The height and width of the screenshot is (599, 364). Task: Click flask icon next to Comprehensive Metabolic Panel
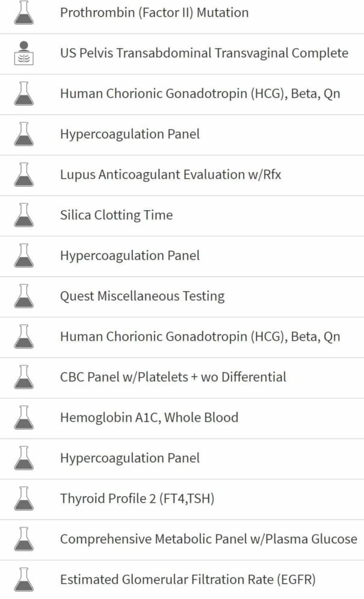(x=23, y=539)
